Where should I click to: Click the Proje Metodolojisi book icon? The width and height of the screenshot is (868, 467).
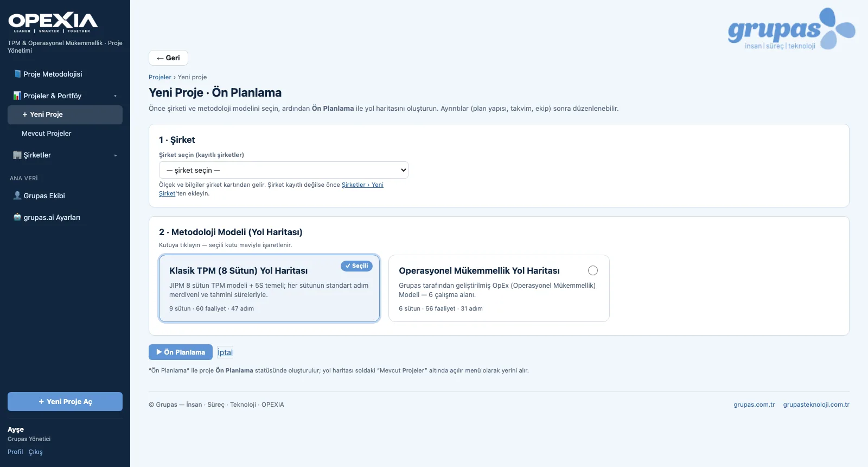17,74
